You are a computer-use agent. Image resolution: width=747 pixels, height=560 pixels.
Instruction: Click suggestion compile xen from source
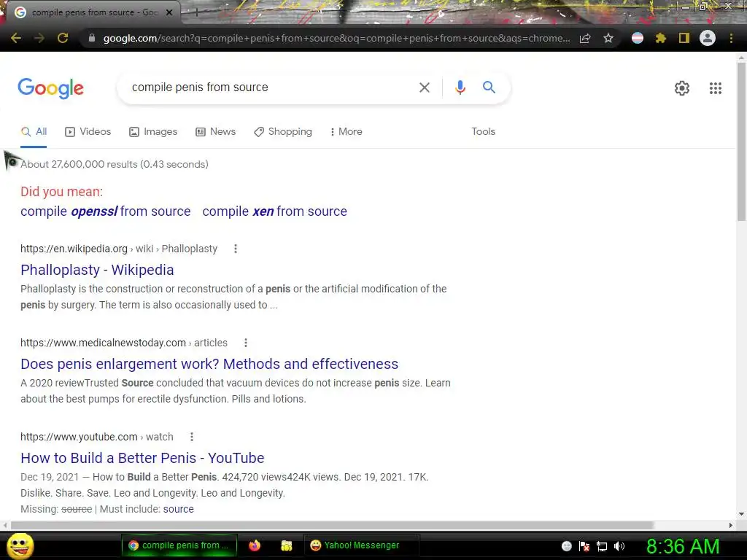tap(275, 211)
